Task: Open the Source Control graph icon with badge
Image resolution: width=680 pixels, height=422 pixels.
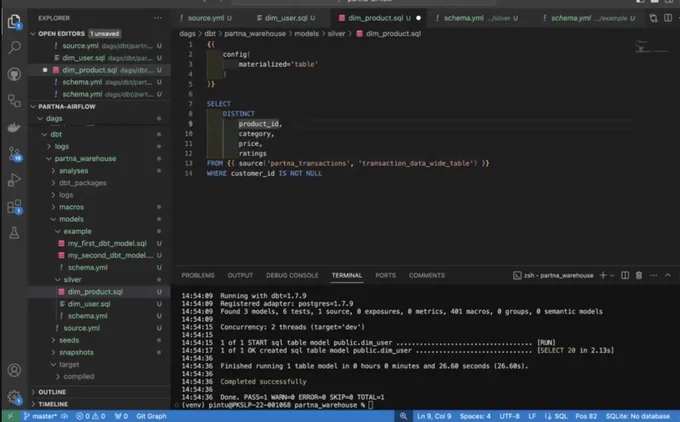Action: [14, 154]
